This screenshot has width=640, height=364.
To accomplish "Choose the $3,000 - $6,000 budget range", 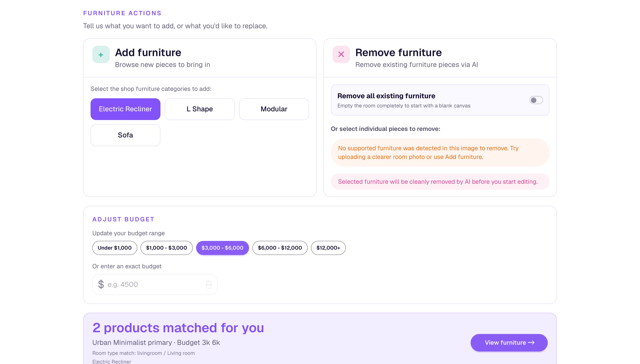I will 222,248.
